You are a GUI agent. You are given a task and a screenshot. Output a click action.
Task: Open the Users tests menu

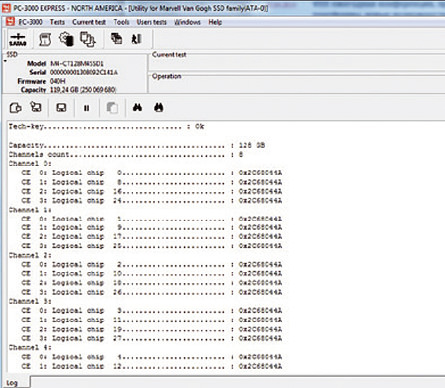pyautogui.click(x=151, y=22)
